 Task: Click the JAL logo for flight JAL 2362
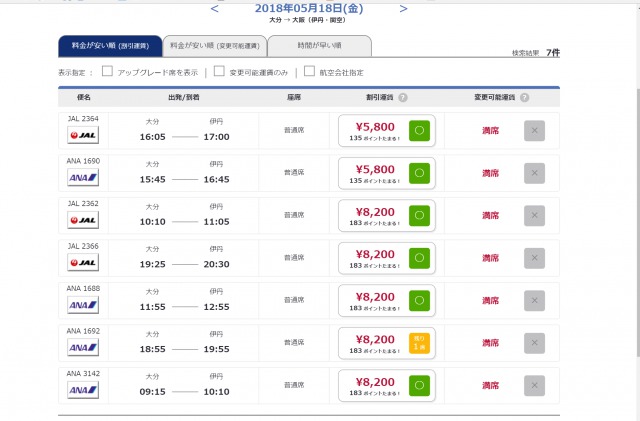click(x=83, y=220)
